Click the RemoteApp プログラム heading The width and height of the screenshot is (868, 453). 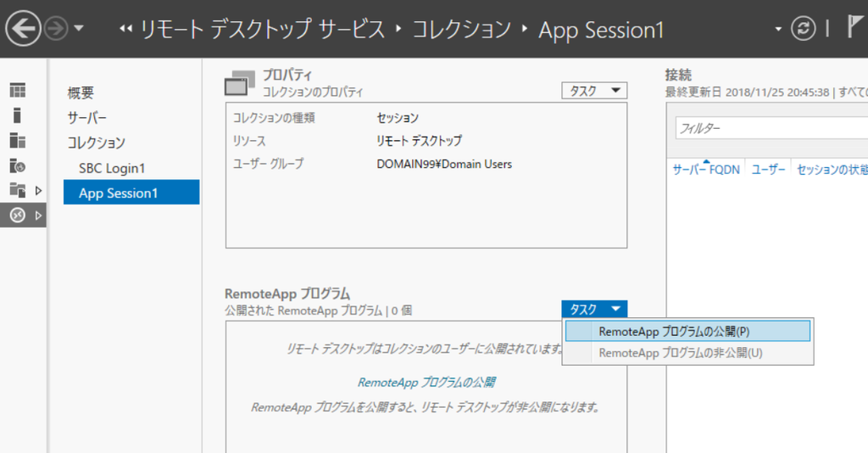[x=287, y=294]
